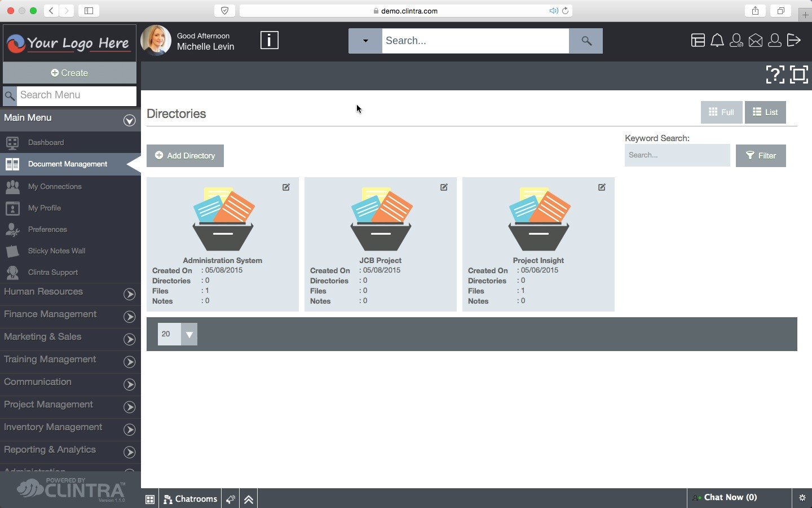Click the double chevron up icon
The width and height of the screenshot is (812, 508).
point(249,499)
